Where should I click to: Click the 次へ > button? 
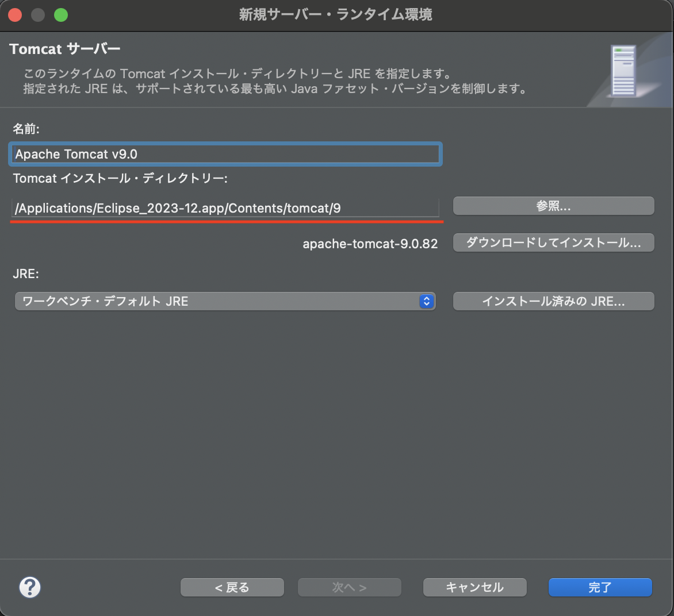350,587
